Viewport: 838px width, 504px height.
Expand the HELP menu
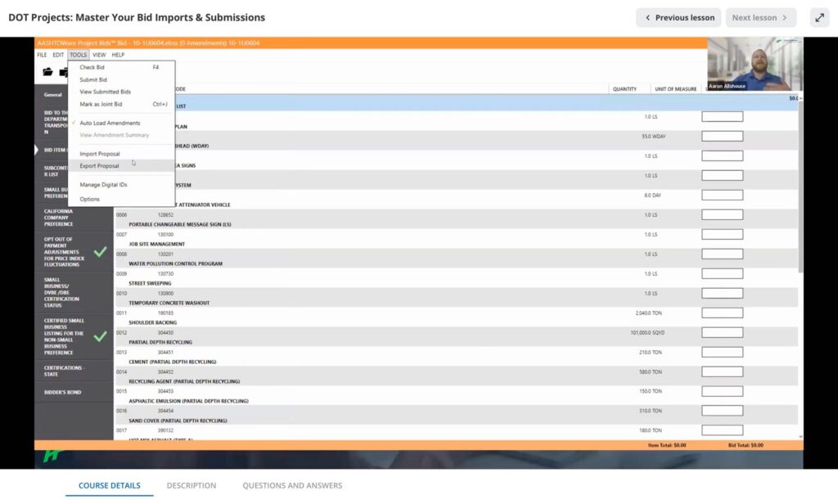click(118, 55)
